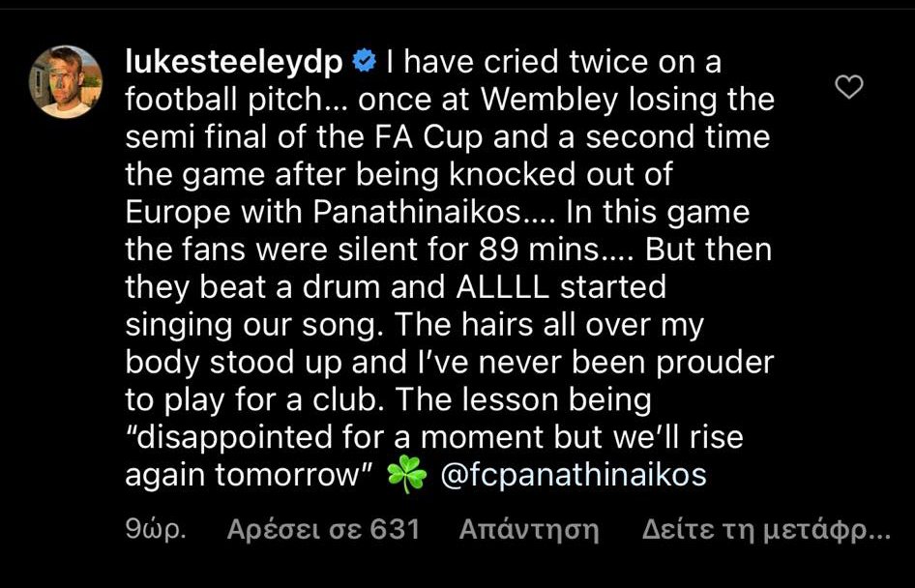Screen dimensions: 915x588
Task: Open the @fcpanathinaikos mention
Action: pyautogui.click(x=573, y=476)
